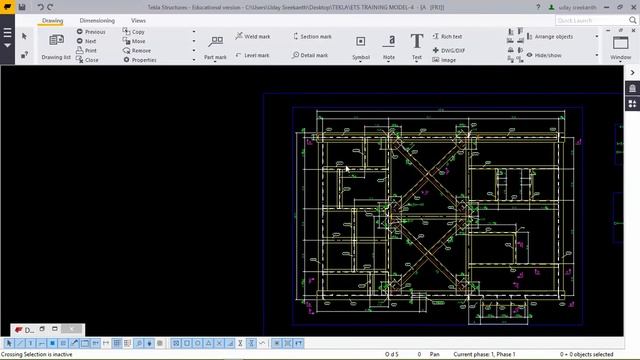Open the Window ribbon icon
Viewport: 640px width, 360px height.
(620, 47)
